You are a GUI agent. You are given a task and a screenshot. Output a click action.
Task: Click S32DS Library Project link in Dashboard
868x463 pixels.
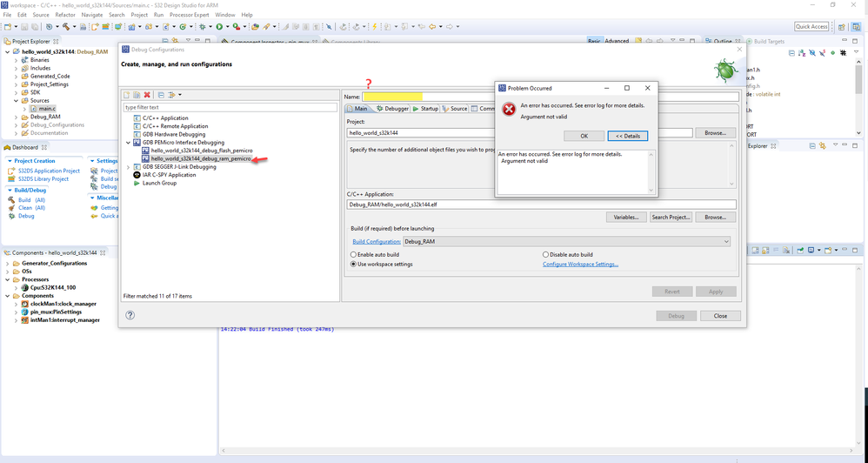click(43, 179)
